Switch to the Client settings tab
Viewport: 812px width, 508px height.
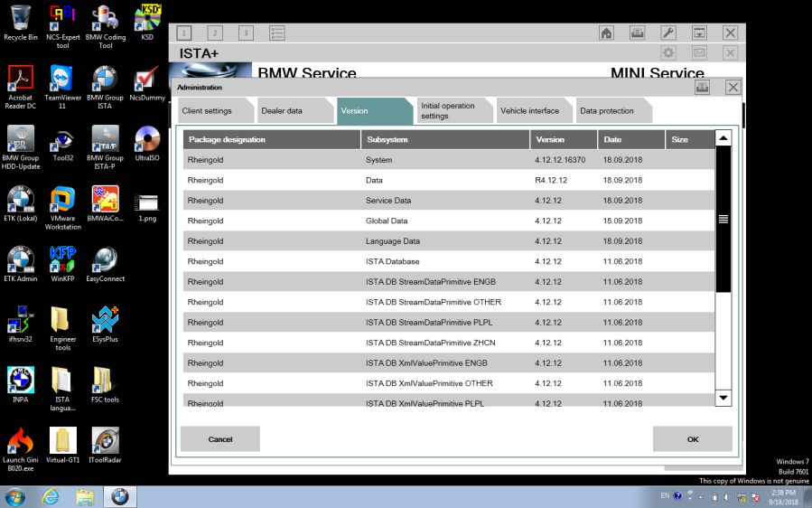pyautogui.click(x=207, y=111)
